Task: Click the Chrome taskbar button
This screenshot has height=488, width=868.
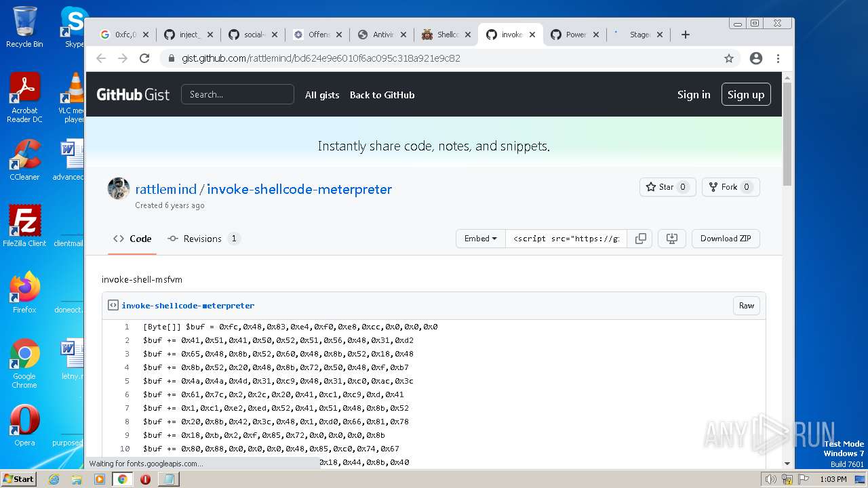Action: click(x=123, y=479)
